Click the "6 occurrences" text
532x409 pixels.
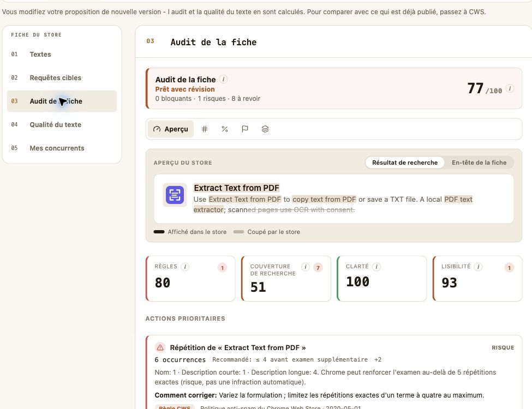pyautogui.click(x=180, y=359)
